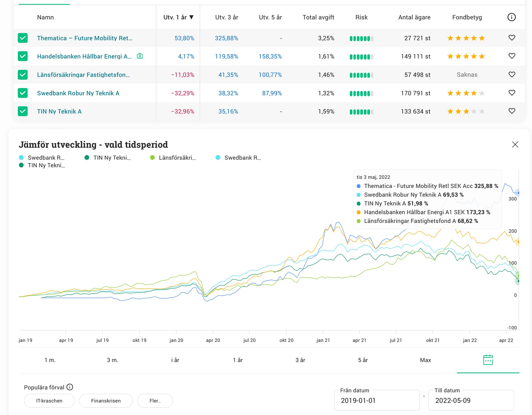Sort by Namn column header

coord(45,17)
